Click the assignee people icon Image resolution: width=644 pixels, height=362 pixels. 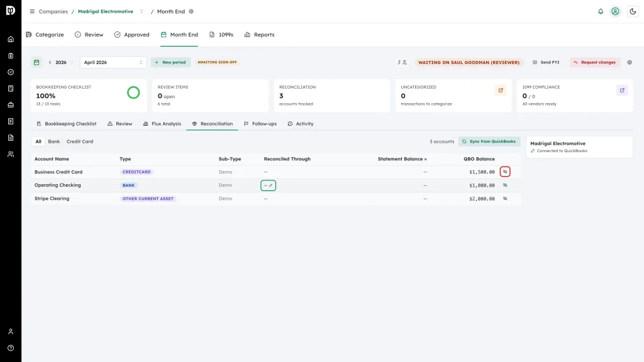(402, 62)
